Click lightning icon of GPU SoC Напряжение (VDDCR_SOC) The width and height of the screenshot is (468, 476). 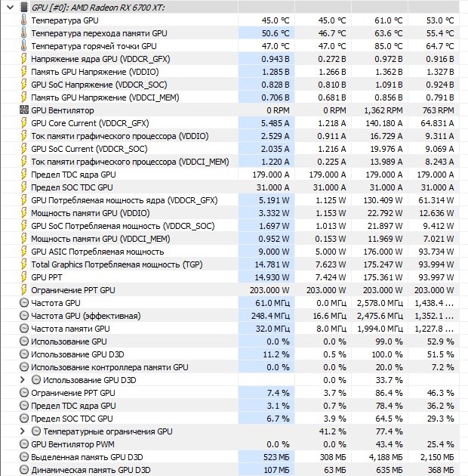(23, 85)
